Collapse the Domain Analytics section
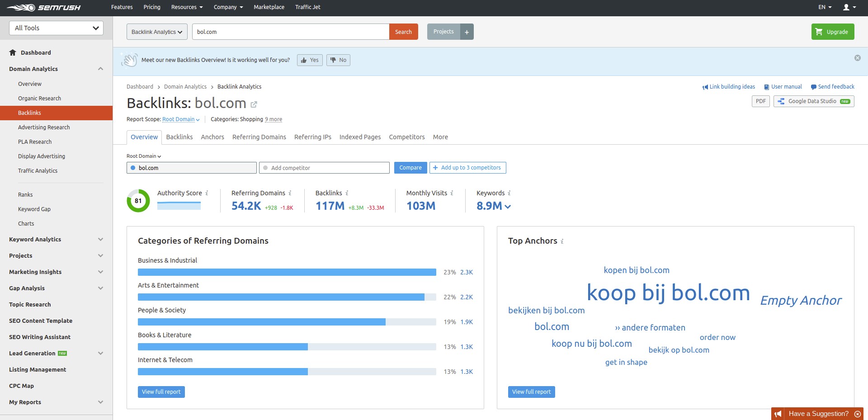This screenshot has height=420, width=868. click(100, 69)
